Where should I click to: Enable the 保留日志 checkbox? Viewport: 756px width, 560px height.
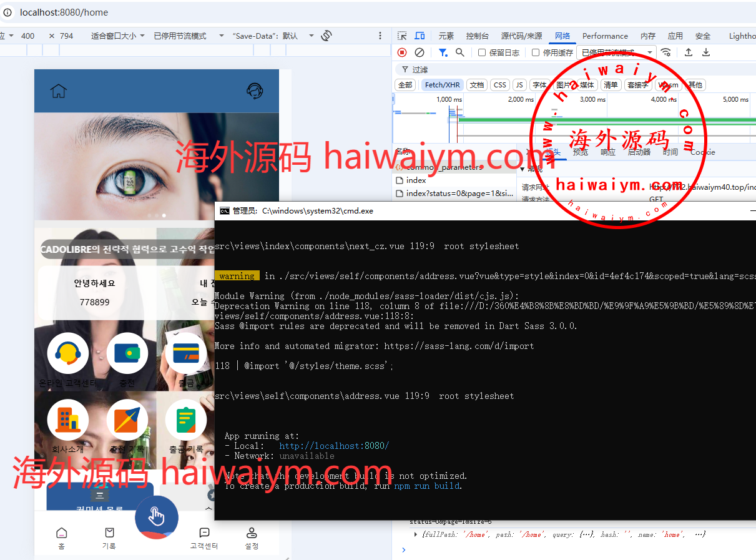pyautogui.click(x=482, y=52)
